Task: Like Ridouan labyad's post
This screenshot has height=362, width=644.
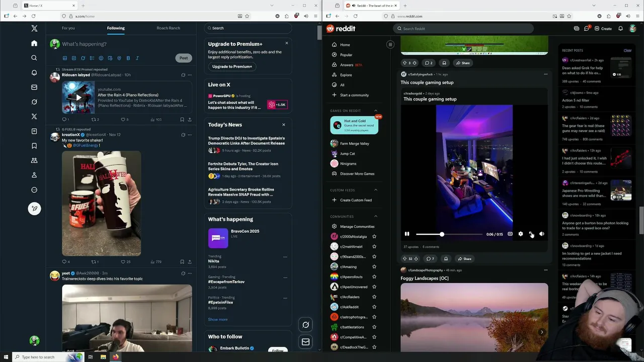Action: (124, 120)
